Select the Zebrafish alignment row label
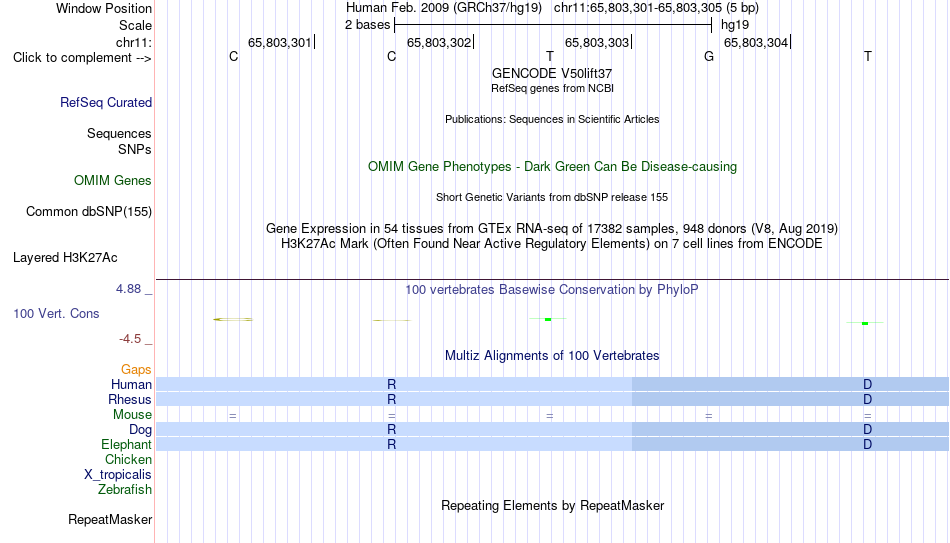The height and width of the screenshot is (543, 950). pyautogui.click(x=125, y=489)
